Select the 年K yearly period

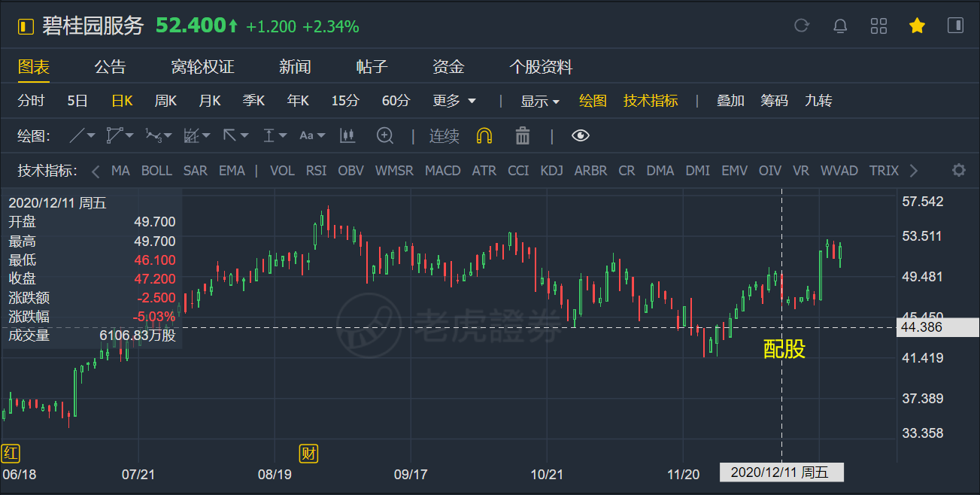click(298, 101)
